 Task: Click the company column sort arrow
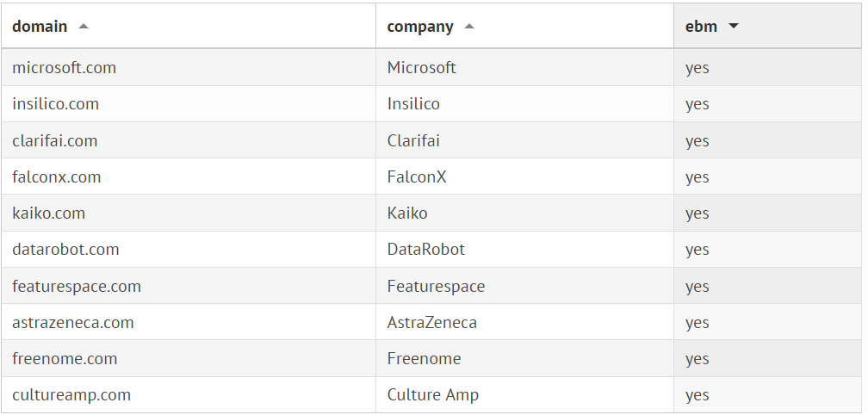[x=469, y=27]
